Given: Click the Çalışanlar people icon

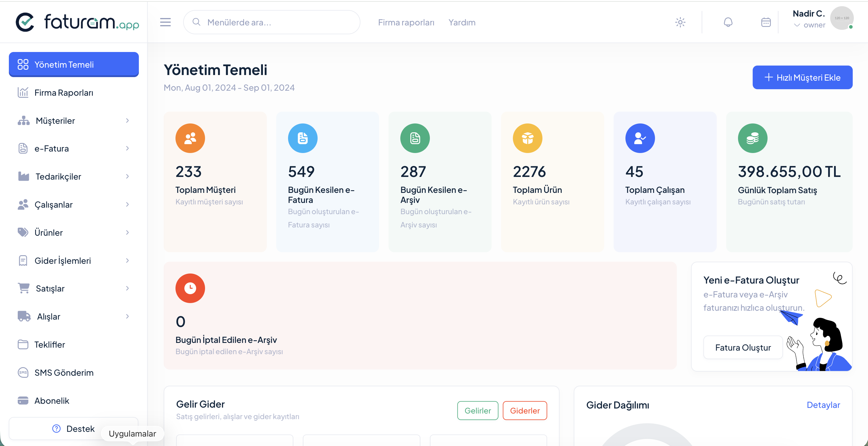Looking at the screenshot, I should pyautogui.click(x=23, y=204).
